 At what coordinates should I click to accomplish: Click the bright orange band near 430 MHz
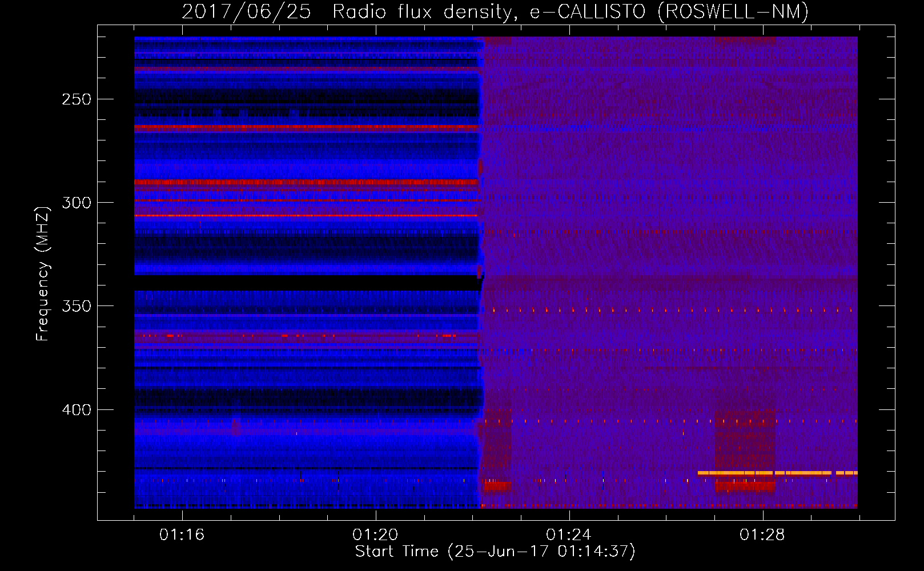777,473
